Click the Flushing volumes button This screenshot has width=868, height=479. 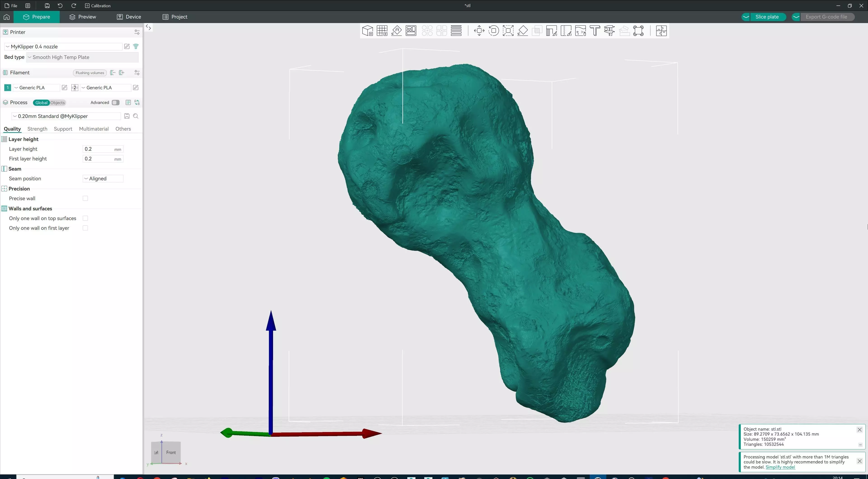[90, 73]
